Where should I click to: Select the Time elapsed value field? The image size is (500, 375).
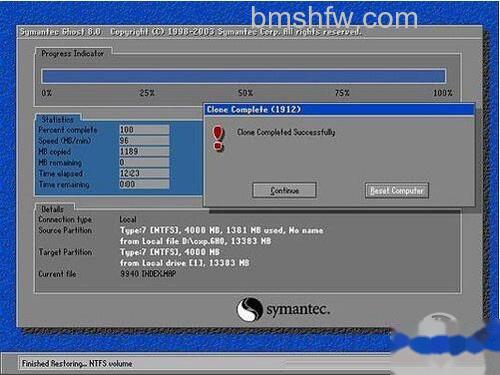144,173
